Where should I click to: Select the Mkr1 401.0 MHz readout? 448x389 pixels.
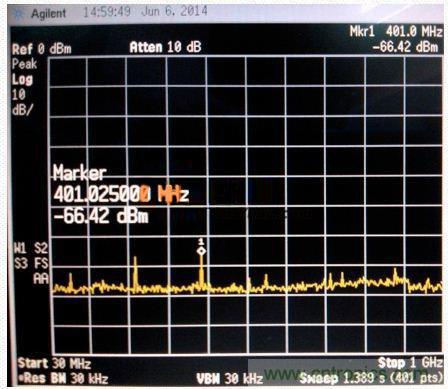(x=396, y=32)
